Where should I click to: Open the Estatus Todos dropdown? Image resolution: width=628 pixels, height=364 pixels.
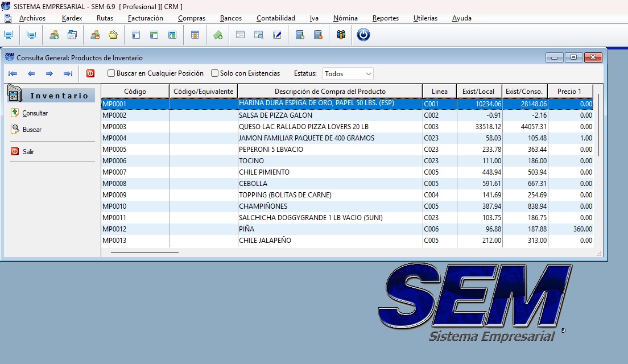pos(348,74)
